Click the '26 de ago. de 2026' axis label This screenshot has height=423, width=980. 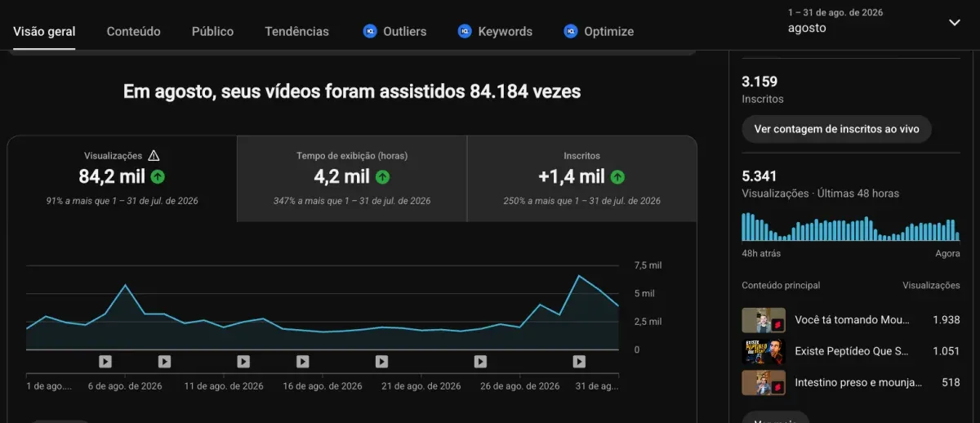(520, 386)
